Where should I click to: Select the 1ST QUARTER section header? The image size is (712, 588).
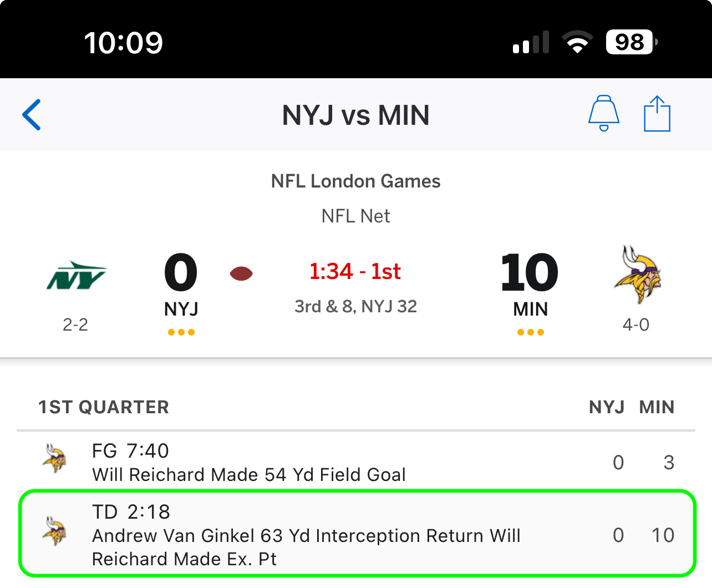pos(104,407)
